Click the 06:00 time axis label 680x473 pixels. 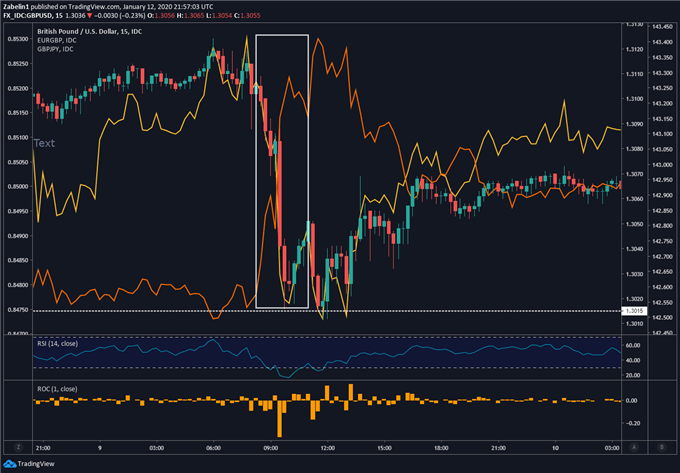pyautogui.click(x=213, y=448)
